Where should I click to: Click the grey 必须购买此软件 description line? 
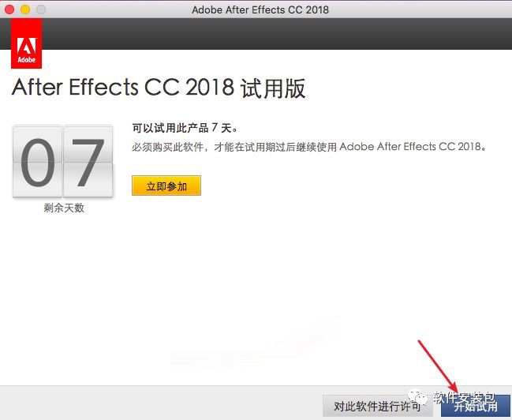(309, 146)
